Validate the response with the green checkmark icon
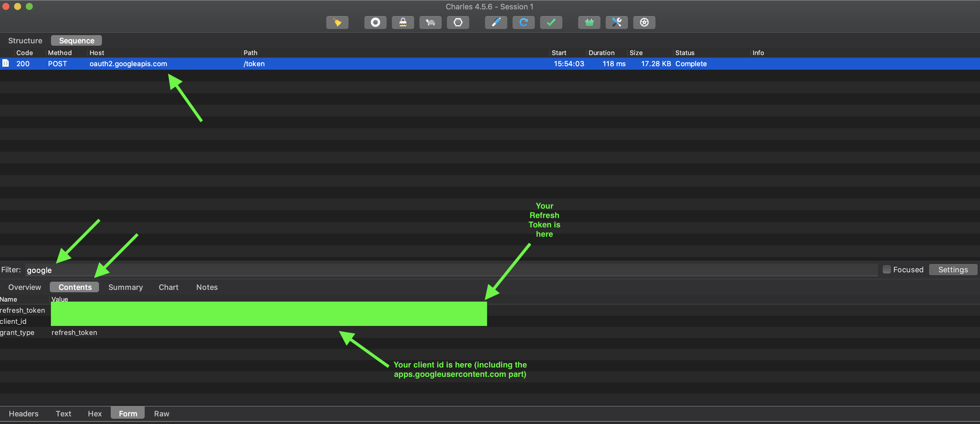The width and height of the screenshot is (980, 424). click(x=551, y=23)
